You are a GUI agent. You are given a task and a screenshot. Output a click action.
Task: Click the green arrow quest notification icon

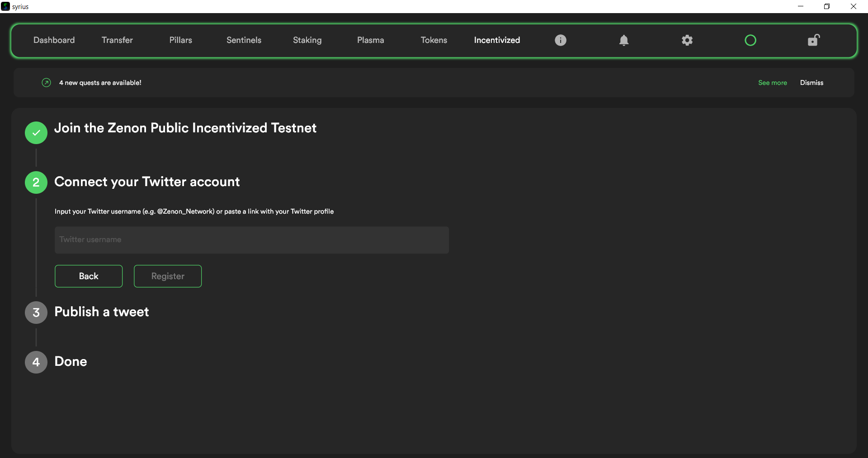click(x=46, y=83)
